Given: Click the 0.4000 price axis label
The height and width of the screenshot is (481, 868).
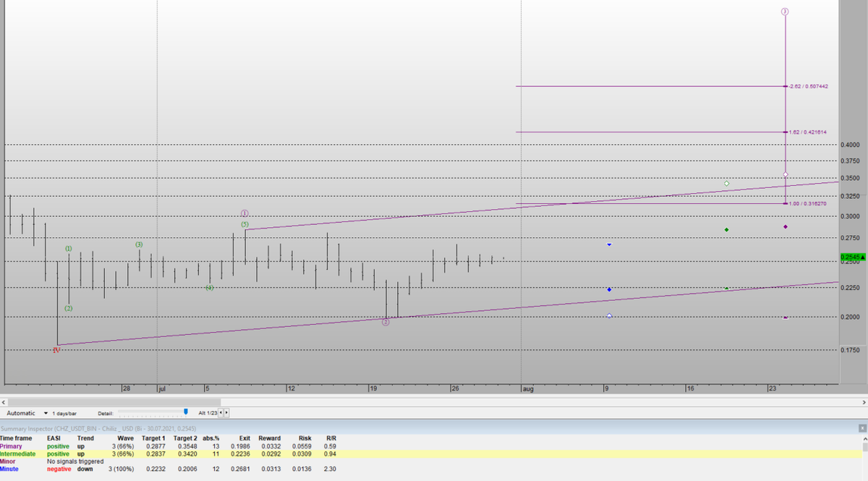Looking at the screenshot, I should [850, 145].
